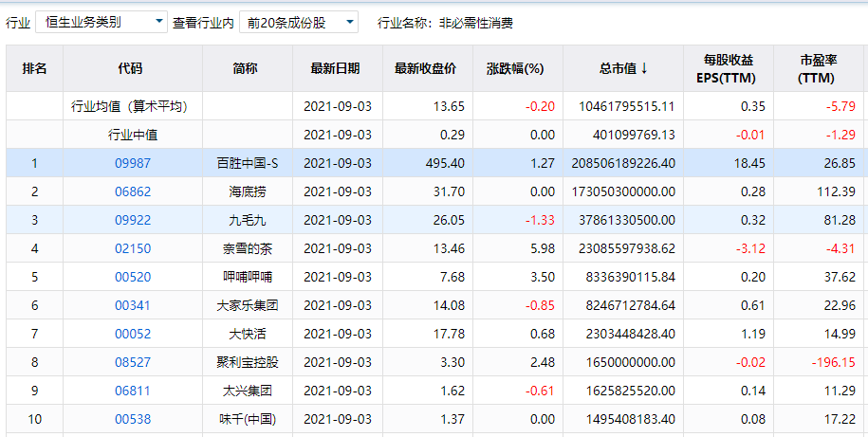
Task: Open stock code 00538 link
Action: click(x=133, y=419)
